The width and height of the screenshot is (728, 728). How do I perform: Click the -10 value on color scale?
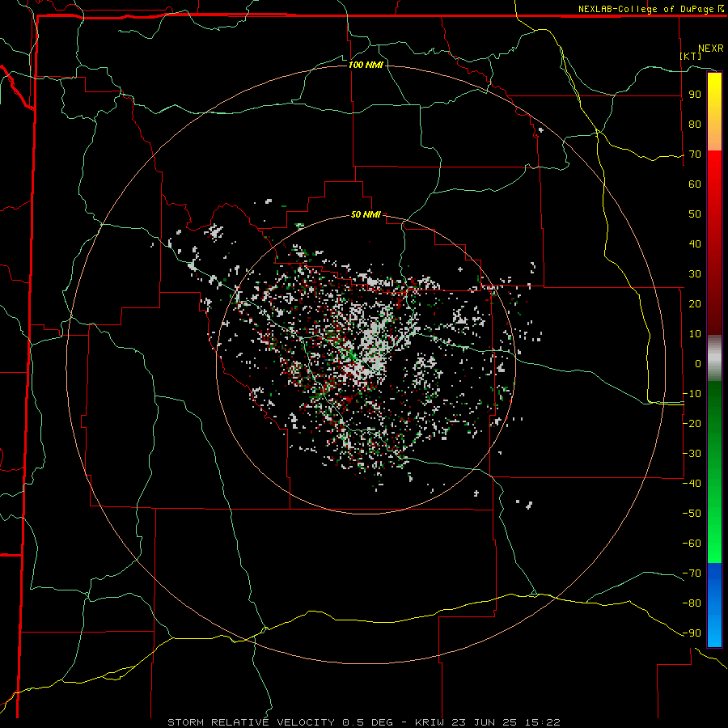tap(692, 394)
